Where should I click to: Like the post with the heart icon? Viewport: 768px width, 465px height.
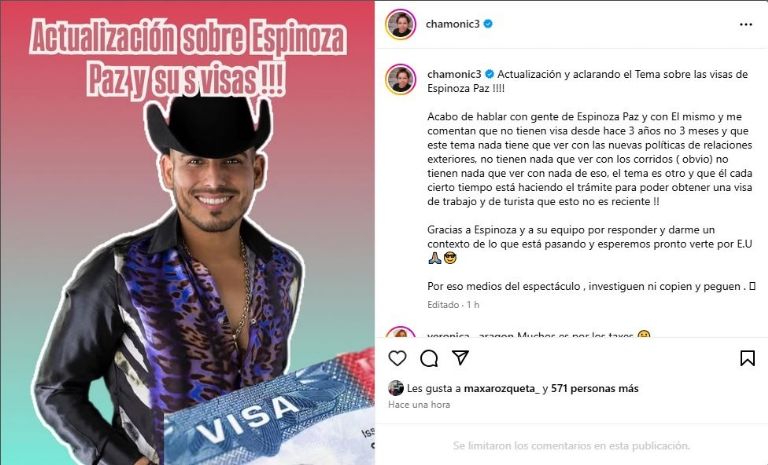[x=397, y=358]
